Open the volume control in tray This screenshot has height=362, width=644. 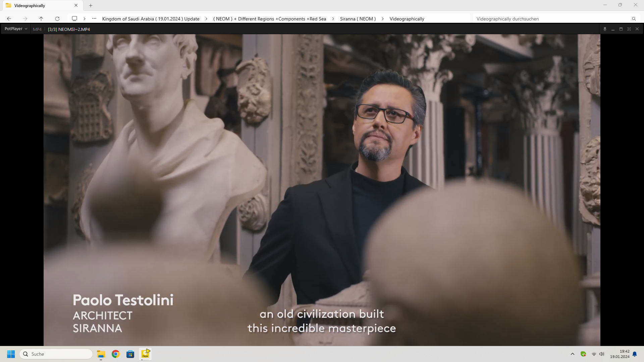[x=602, y=354]
